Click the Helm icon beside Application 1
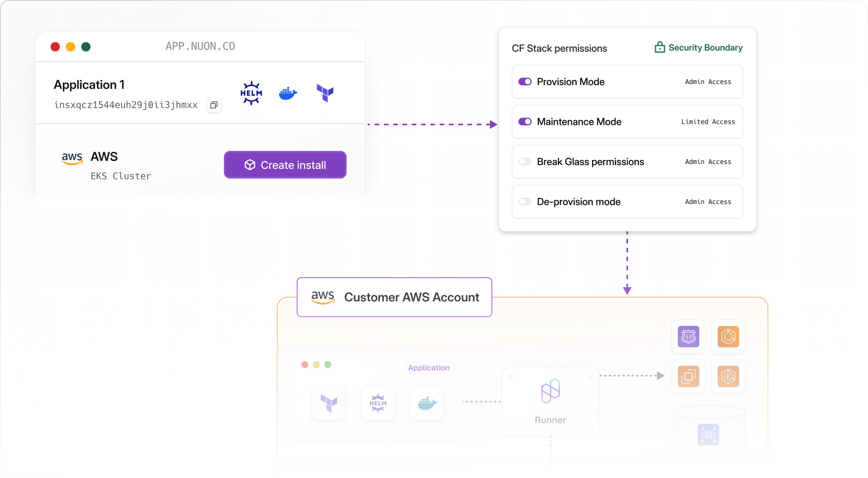Image resolution: width=868 pixels, height=478 pixels. pos(251,93)
